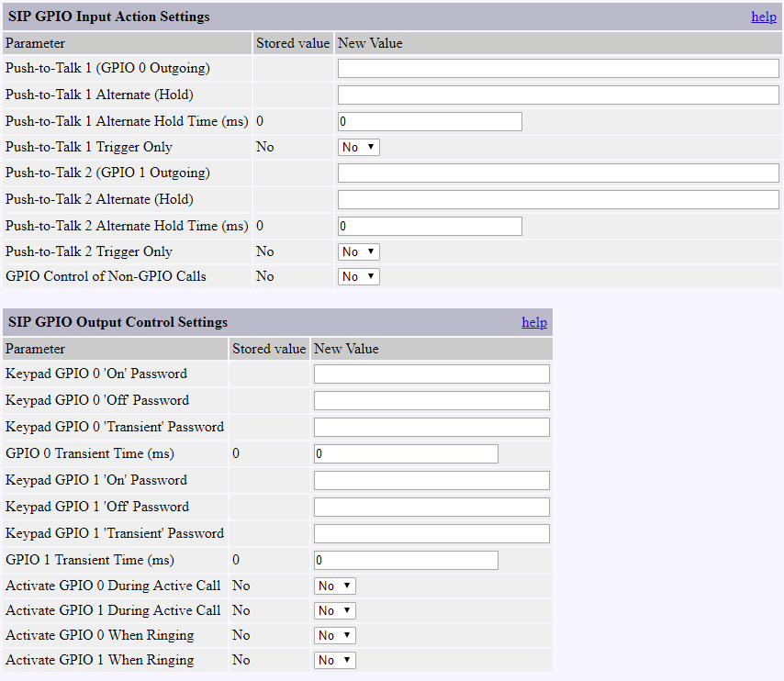Screen dimensions: 784x681
Task: Open Push-to-Talk 2 Trigger Only dropdown
Action: [x=359, y=251]
